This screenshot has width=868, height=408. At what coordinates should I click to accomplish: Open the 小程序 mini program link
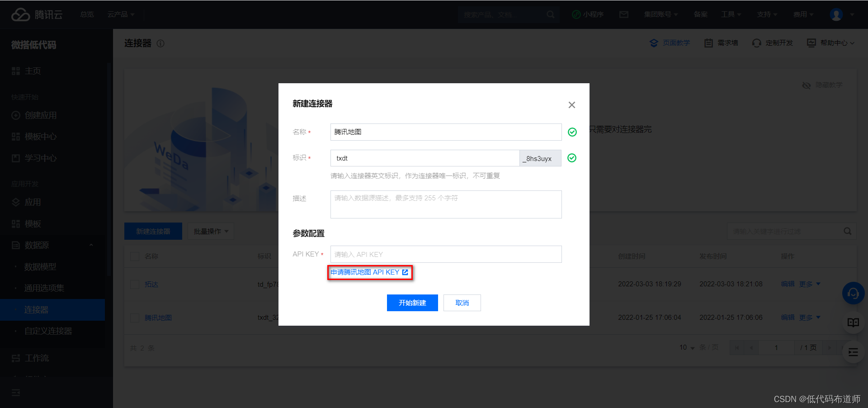[x=588, y=14]
